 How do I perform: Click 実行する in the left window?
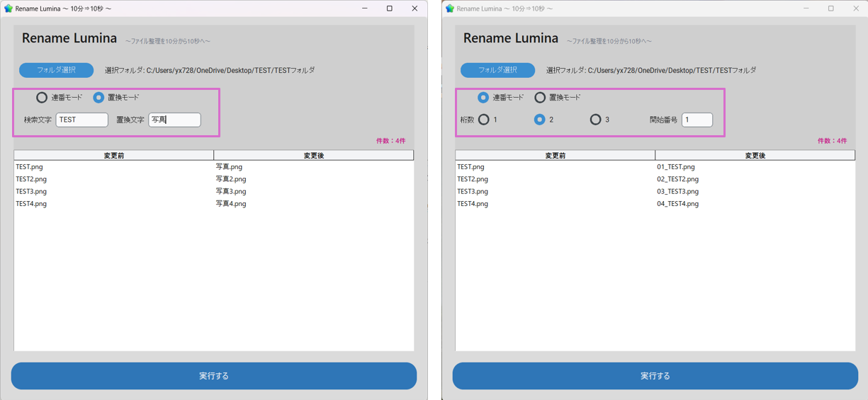213,376
